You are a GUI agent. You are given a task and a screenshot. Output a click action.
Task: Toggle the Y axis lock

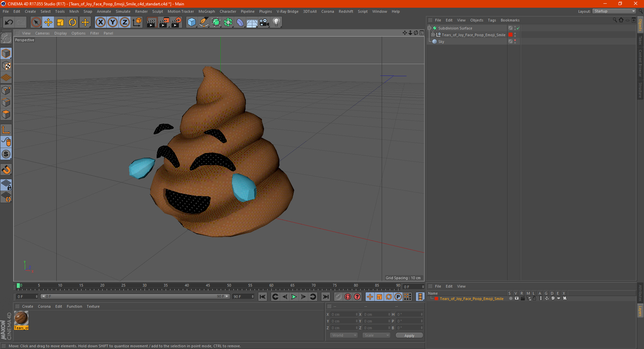click(113, 22)
